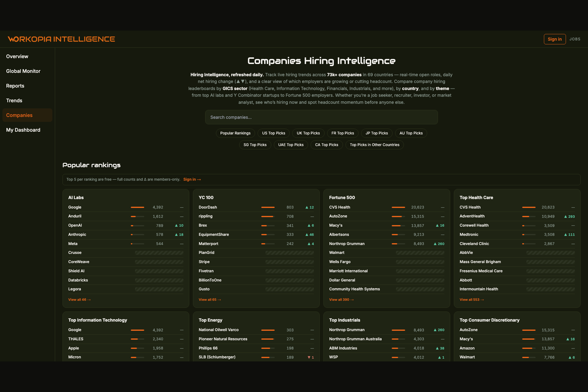Select Cleveland Clinic company row

coord(517,244)
